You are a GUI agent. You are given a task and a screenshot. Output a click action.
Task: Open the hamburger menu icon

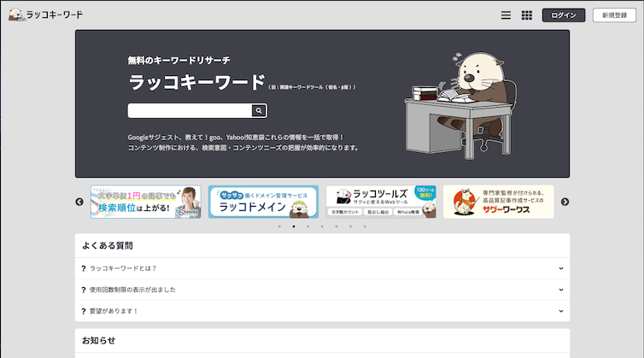(x=506, y=15)
